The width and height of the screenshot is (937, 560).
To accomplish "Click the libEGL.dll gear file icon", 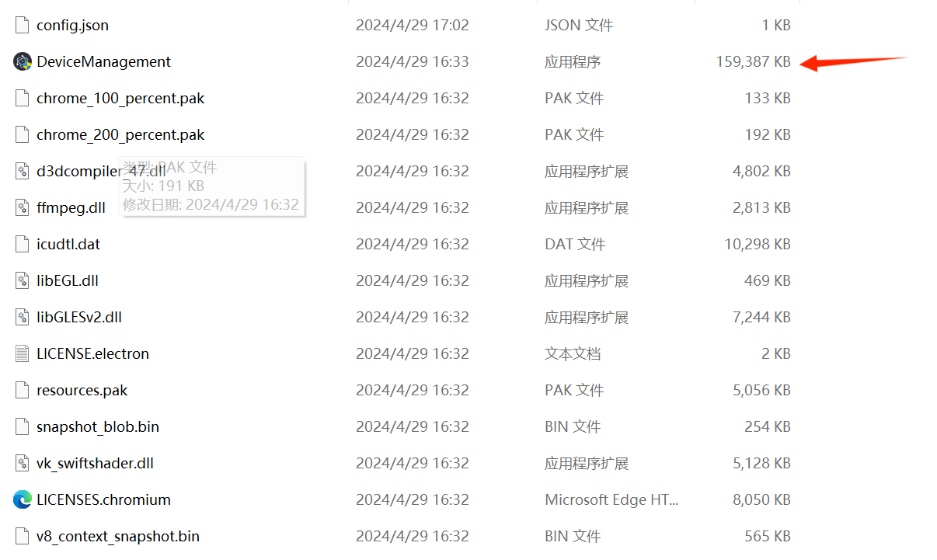I will 23,281.
